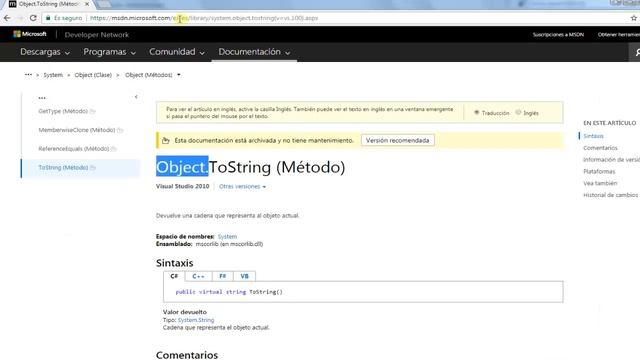Click the Microsoft logo
Screen dimensions: 640x360
[x=30, y=34]
